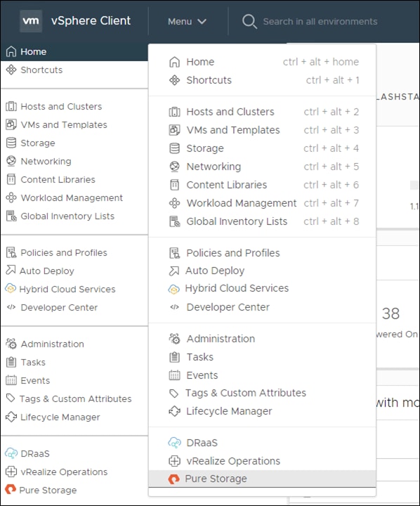Screen dimensions: 420x506
Task: Click the 38 count in background panel
Action: click(391, 313)
